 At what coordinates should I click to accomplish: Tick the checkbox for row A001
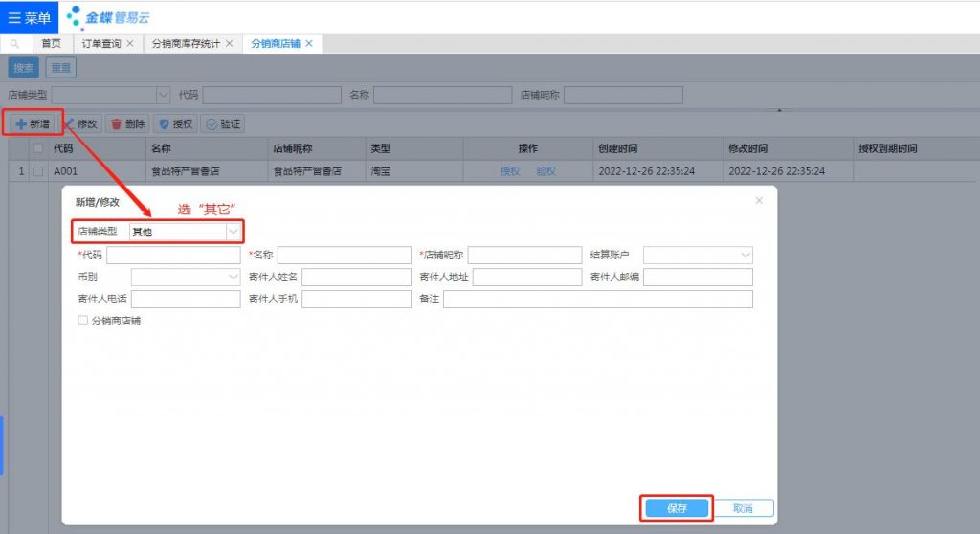tap(38, 172)
